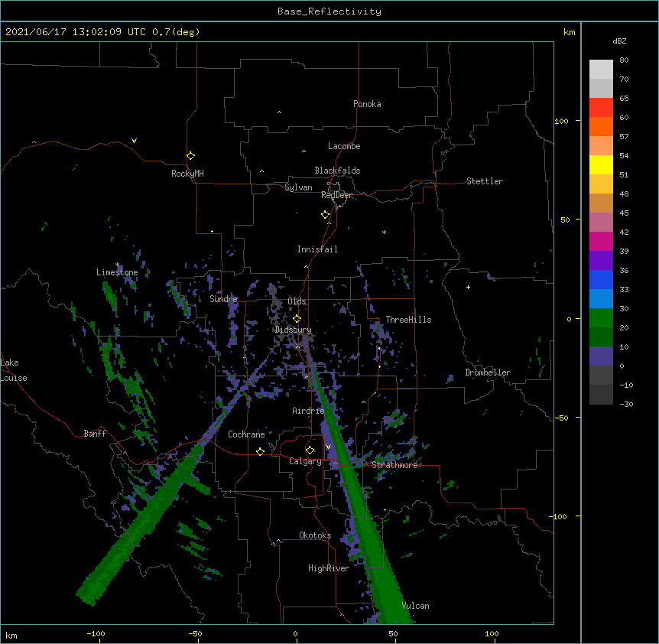Click the Drumheller label
The width and height of the screenshot is (659, 644).
pyautogui.click(x=488, y=372)
